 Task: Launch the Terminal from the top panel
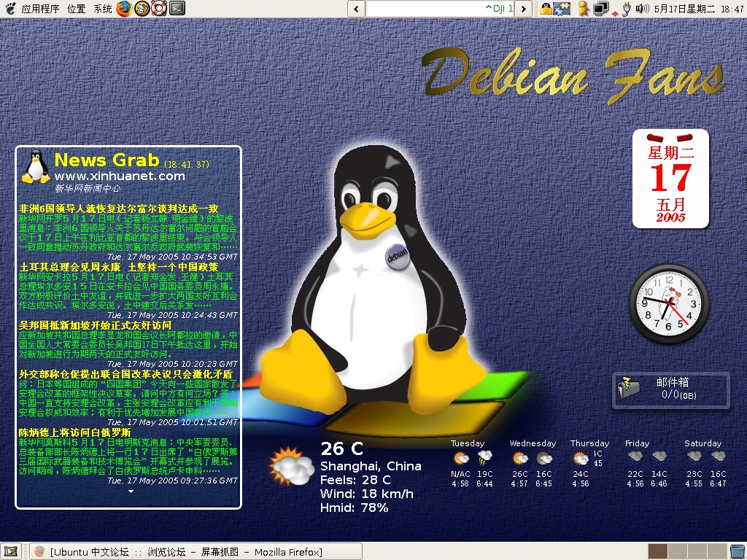tap(177, 8)
